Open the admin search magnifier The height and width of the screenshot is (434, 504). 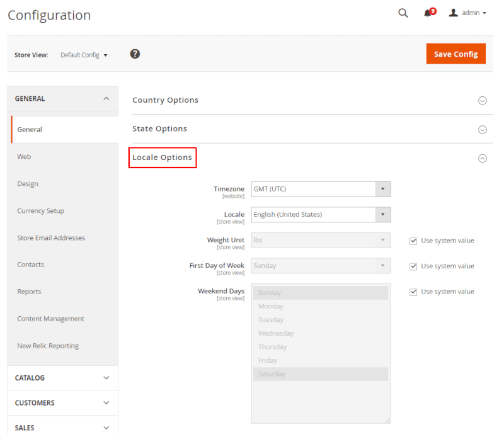pos(403,13)
